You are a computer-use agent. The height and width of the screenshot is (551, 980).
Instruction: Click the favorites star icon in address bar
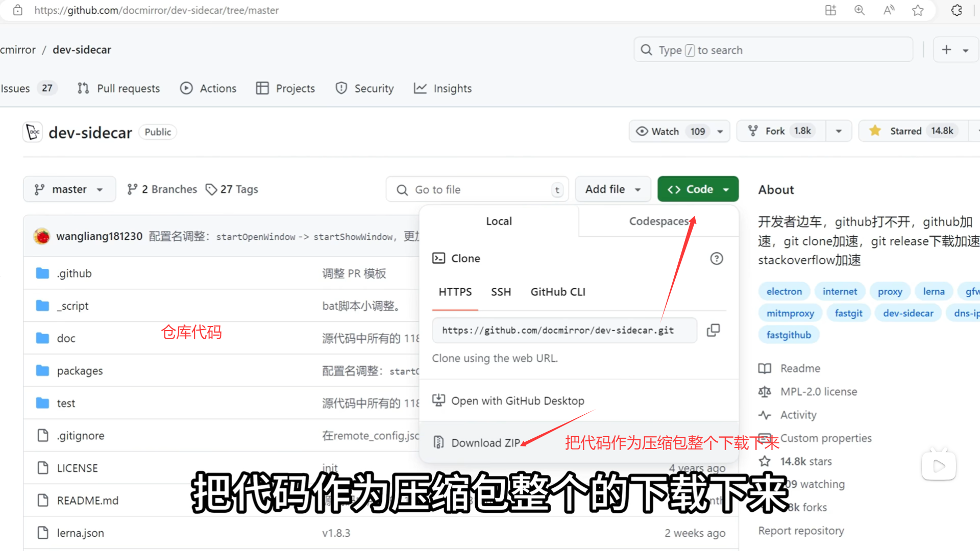tap(918, 10)
